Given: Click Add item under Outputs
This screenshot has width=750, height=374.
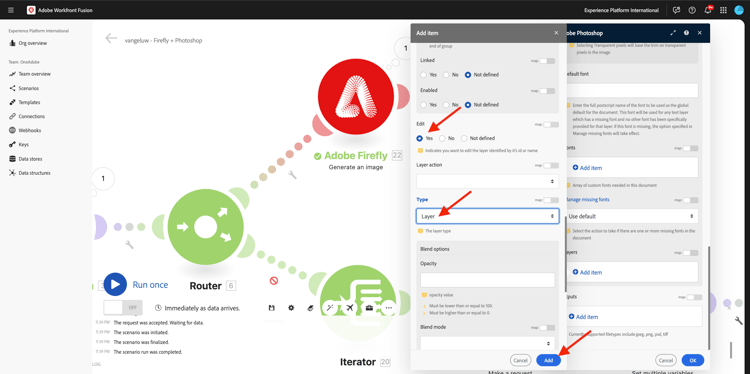Looking at the screenshot, I should [x=584, y=317].
